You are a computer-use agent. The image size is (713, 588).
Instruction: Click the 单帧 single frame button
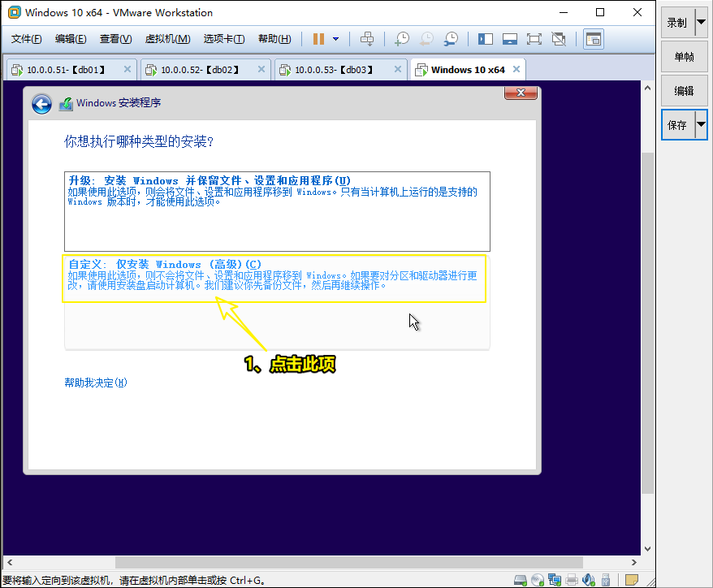click(x=685, y=56)
